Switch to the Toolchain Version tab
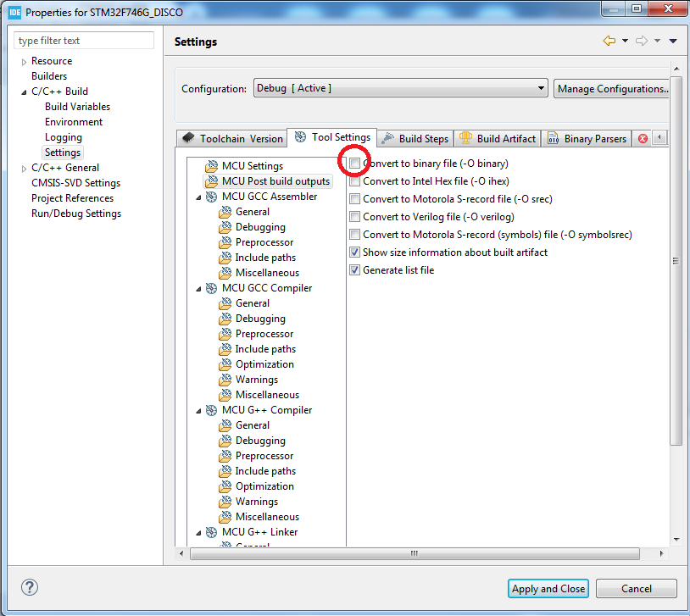Viewport: 690px width, 616px height. [232, 139]
